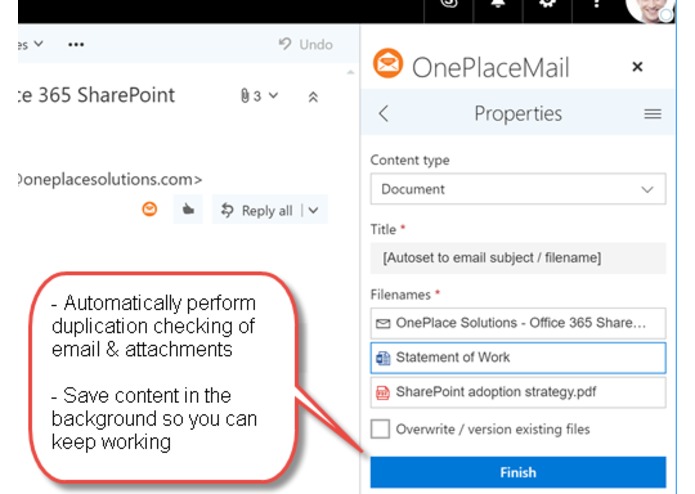
Task: Click the Finish button
Action: pos(518,472)
